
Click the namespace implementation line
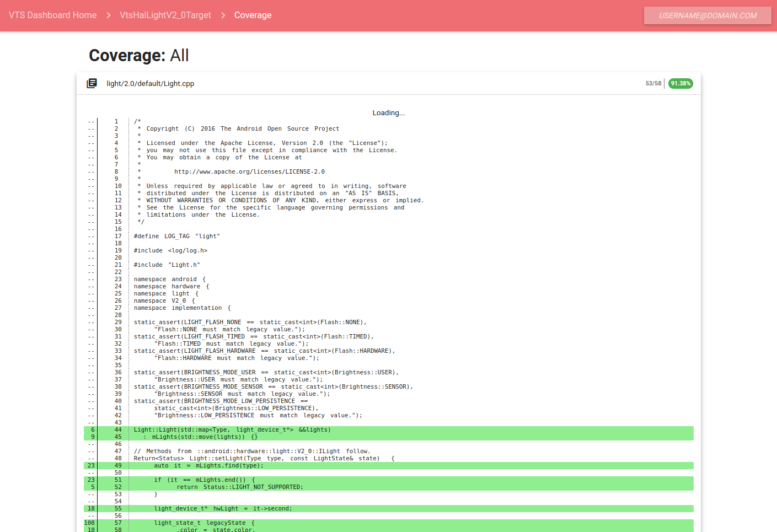(182, 308)
